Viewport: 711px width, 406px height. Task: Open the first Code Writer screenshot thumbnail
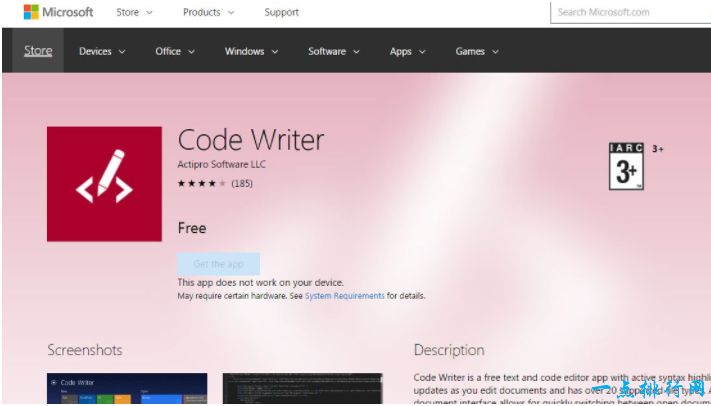coord(127,388)
